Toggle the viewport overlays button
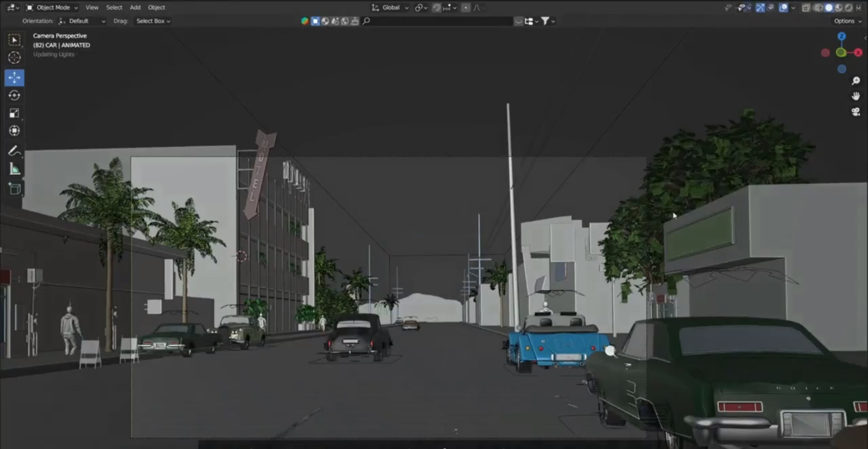 pos(783,7)
